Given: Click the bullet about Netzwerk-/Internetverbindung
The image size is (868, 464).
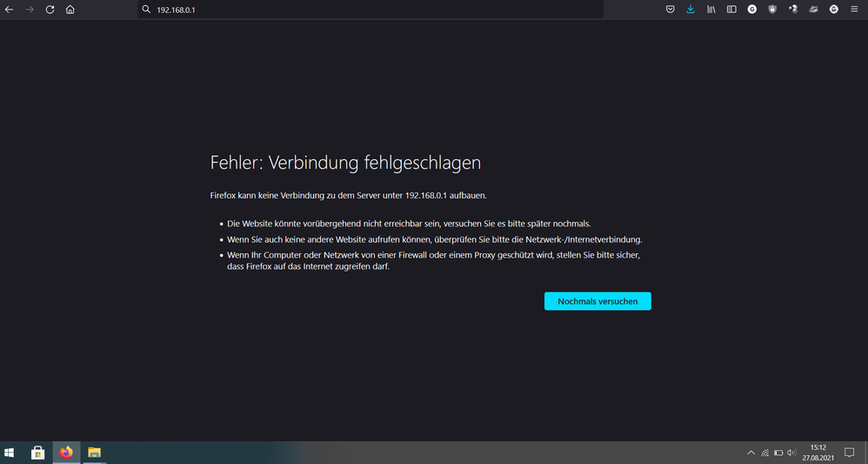Looking at the screenshot, I should [x=435, y=239].
